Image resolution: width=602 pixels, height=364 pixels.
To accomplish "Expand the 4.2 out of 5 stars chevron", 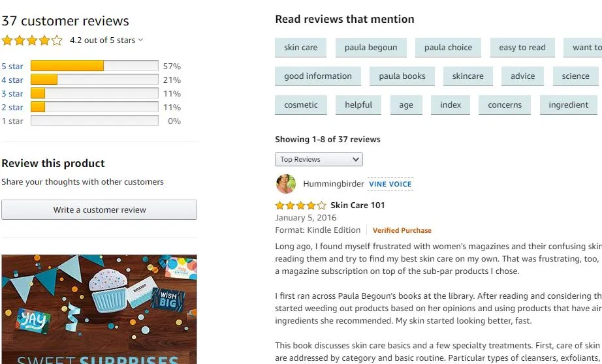I will pos(140,40).
